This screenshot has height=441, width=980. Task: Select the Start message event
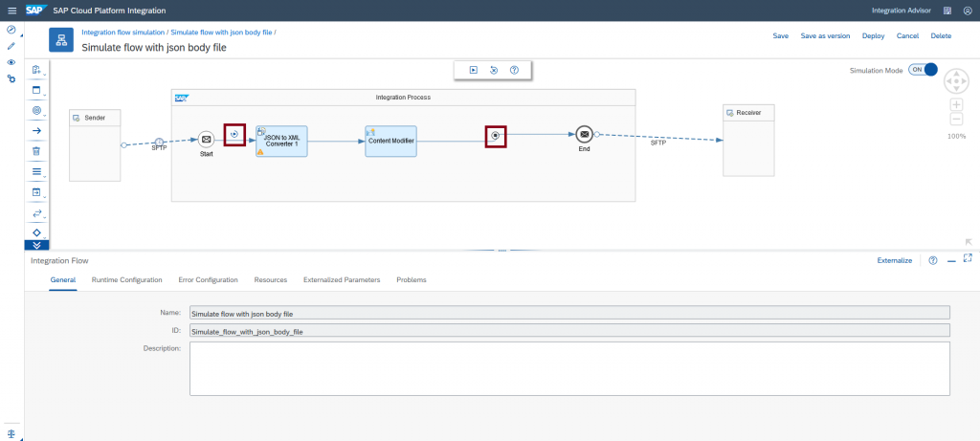coord(207,140)
